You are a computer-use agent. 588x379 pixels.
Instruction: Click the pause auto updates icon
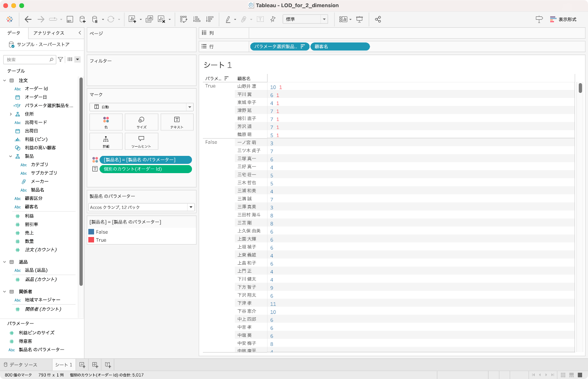(95, 19)
